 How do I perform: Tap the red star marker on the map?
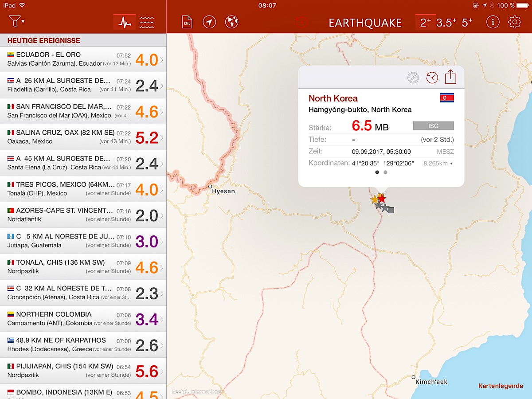tap(382, 199)
